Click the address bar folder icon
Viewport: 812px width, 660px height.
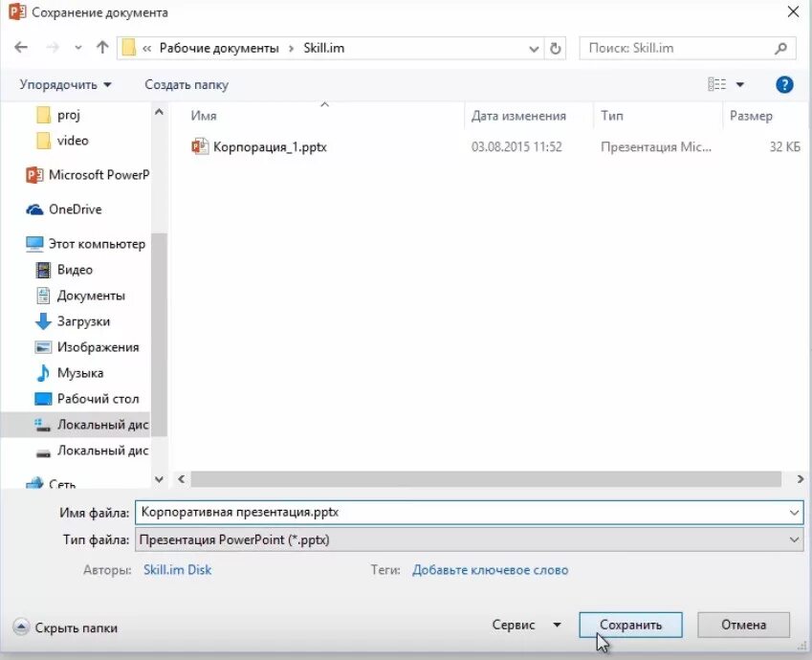click(x=128, y=48)
